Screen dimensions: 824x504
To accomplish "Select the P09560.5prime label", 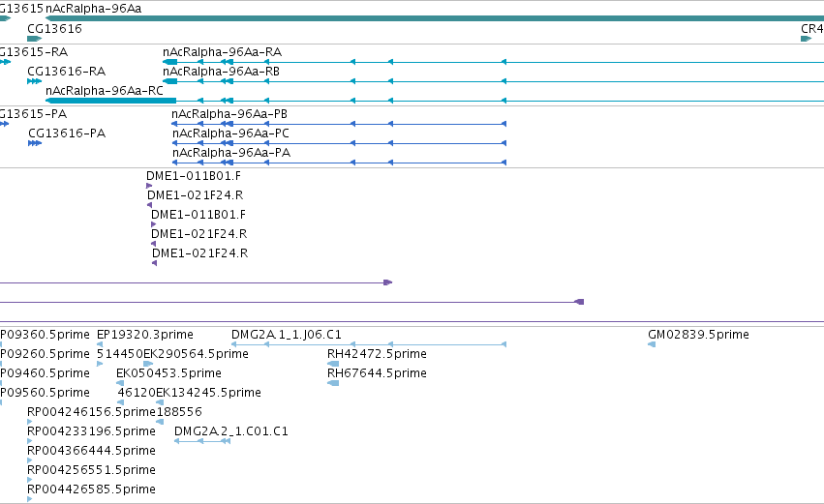I will [45, 393].
